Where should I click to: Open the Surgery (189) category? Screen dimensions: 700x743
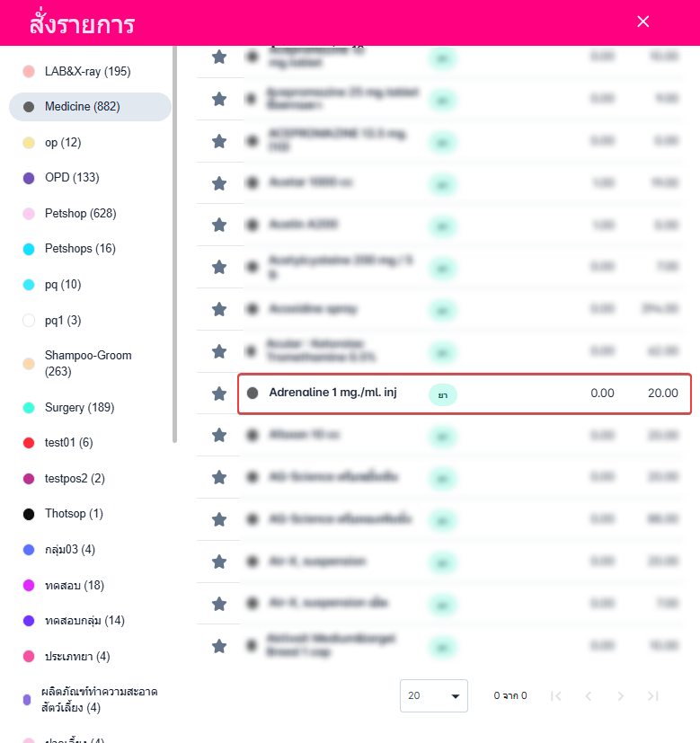[79, 408]
